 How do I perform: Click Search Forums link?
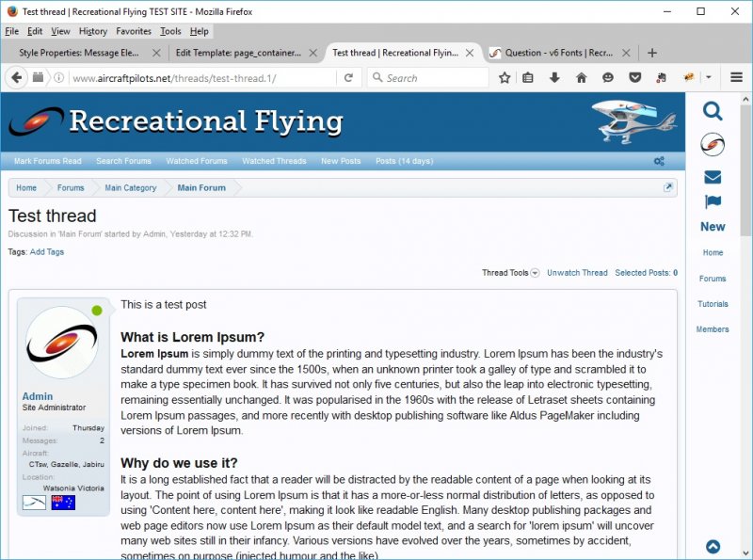tap(123, 161)
